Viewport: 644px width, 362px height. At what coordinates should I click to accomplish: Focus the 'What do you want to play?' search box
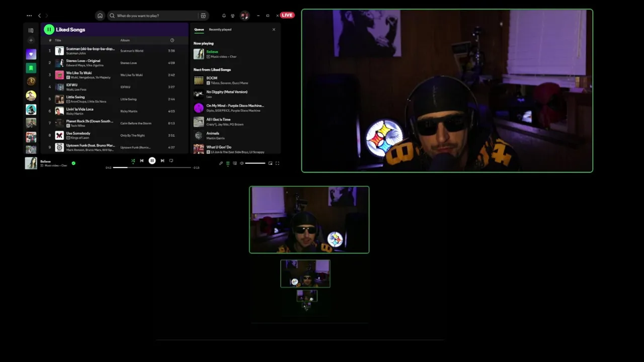pos(152,16)
